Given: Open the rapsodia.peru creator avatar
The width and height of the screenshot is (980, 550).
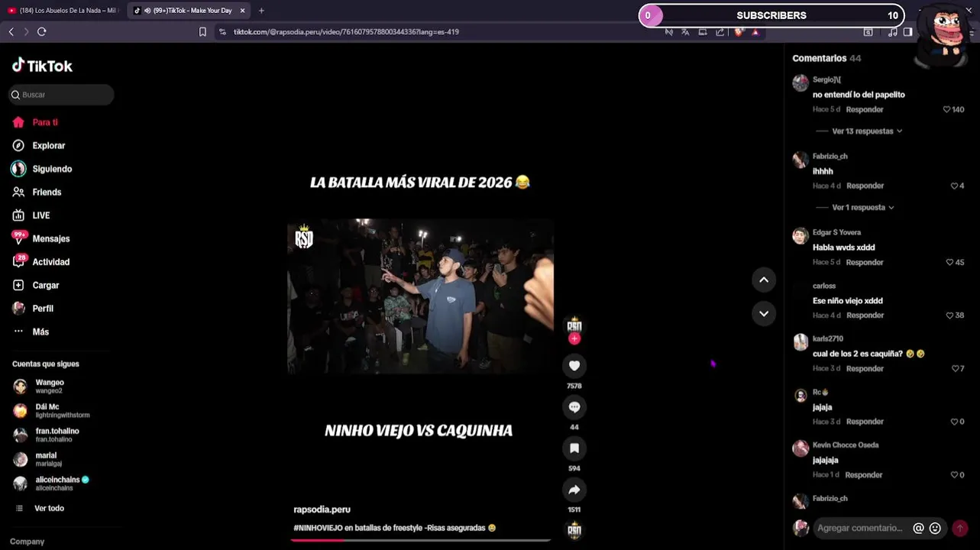Looking at the screenshot, I should tap(574, 324).
